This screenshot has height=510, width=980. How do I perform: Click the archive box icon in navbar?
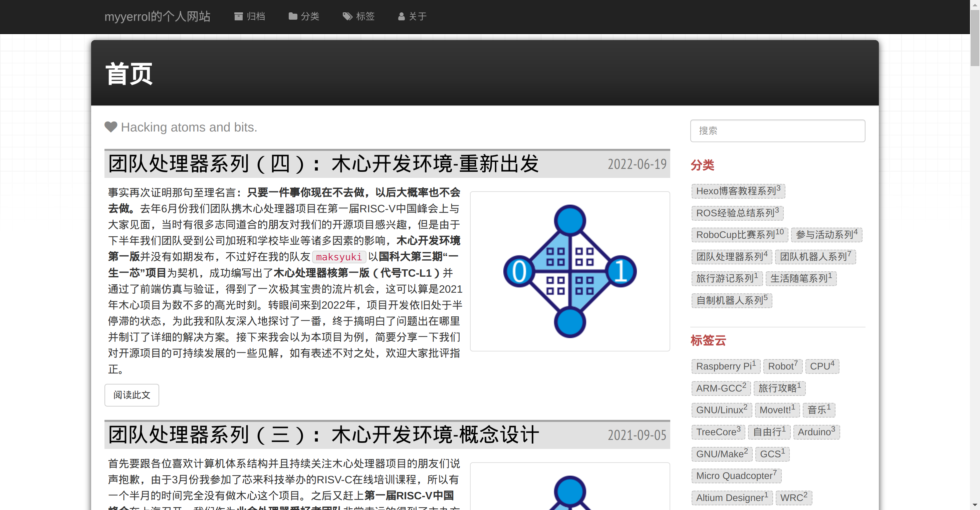point(239,16)
